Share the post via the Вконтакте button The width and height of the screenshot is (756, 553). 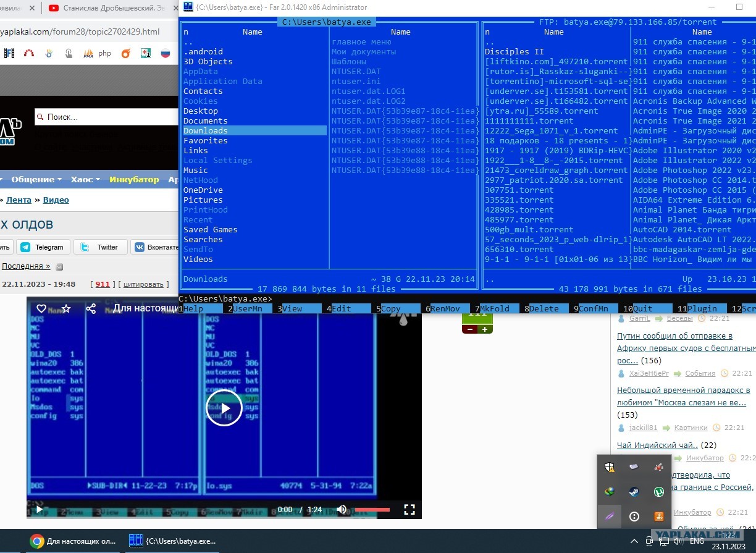click(x=154, y=247)
